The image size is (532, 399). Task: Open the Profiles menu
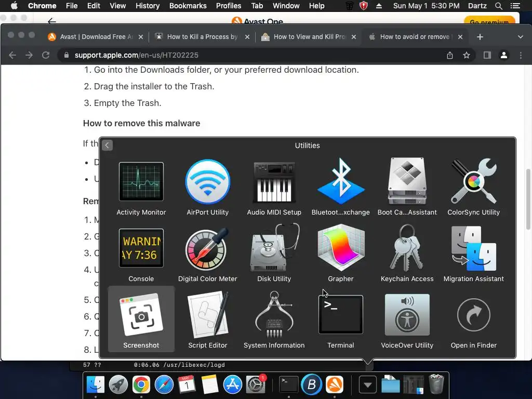click(229, 6)
